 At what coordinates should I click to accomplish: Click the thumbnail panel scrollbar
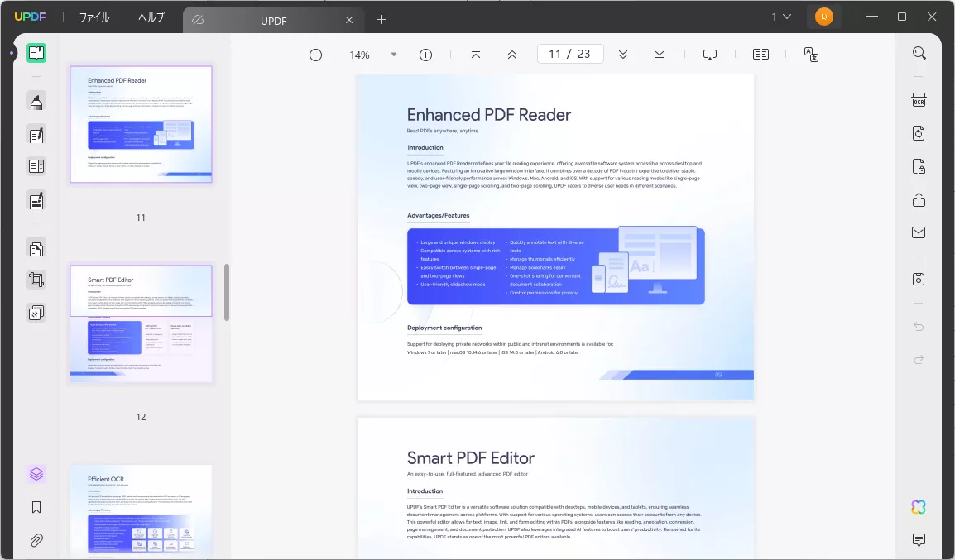[227, 292]
